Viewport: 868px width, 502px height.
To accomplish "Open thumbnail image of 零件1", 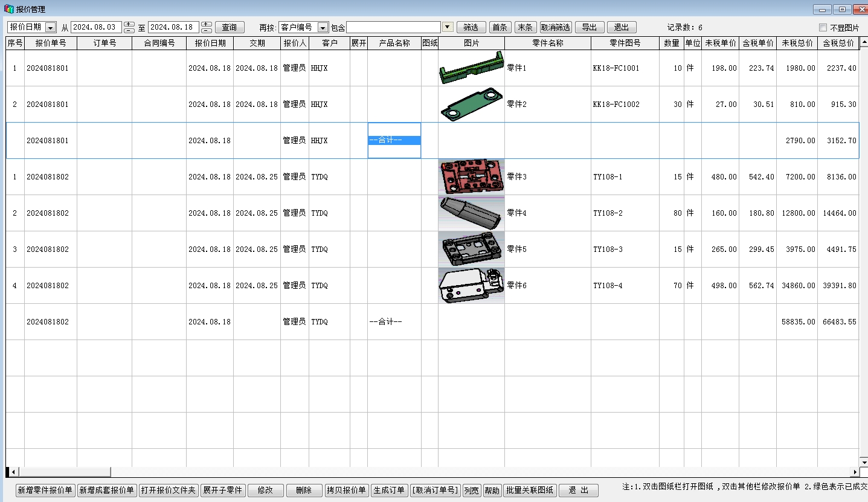I will [x=471, y=68].
